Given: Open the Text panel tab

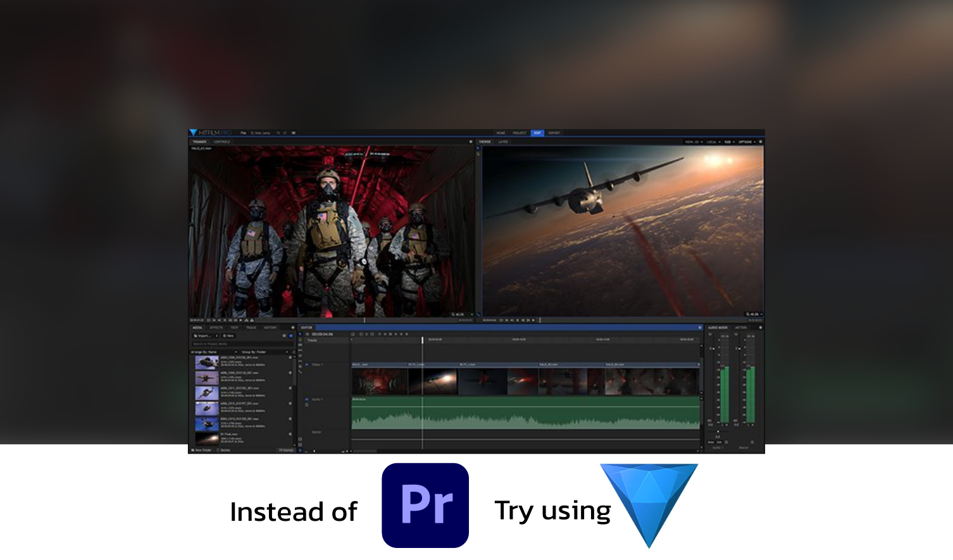Looking at the screenshot, I should [x=234, y=328].
